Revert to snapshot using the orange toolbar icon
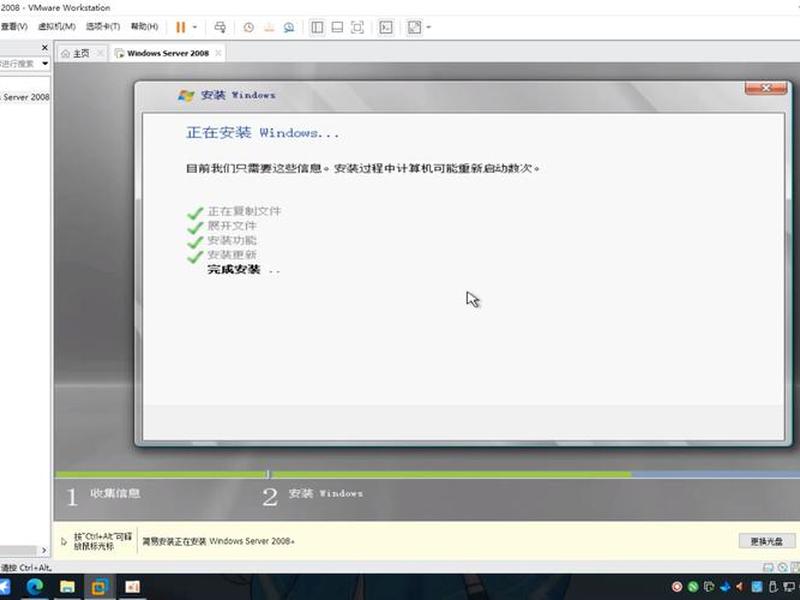Screen dimensions: 800x600 (269, 27)
